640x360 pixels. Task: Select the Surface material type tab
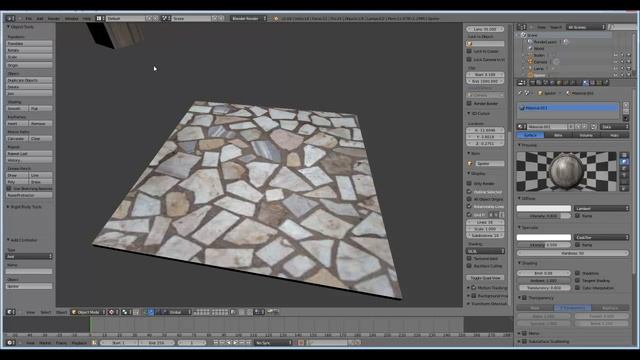point(530,135)
